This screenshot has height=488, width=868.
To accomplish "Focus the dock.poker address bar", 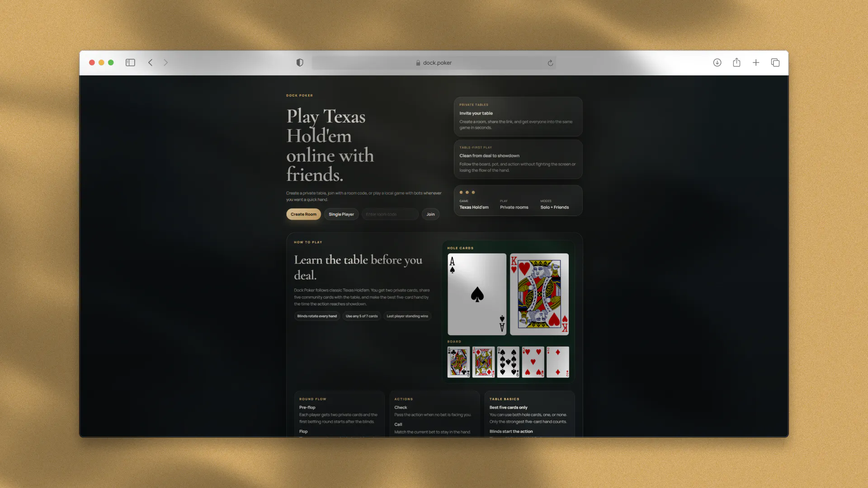I will click(x=434, y=63).
